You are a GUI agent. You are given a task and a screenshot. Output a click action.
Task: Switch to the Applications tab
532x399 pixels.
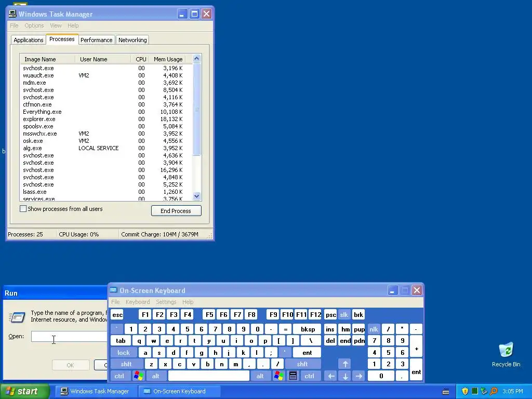point(29,40)
